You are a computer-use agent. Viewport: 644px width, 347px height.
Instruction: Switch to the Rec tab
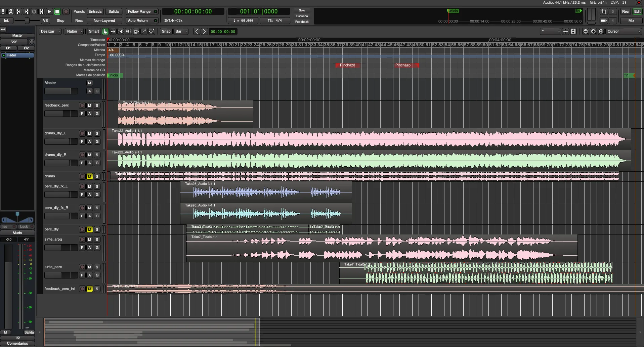point(625,11)
